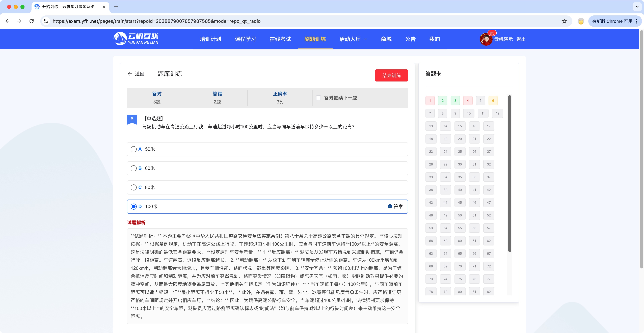
Task: Reload the page
Action: tap(32, 21)
